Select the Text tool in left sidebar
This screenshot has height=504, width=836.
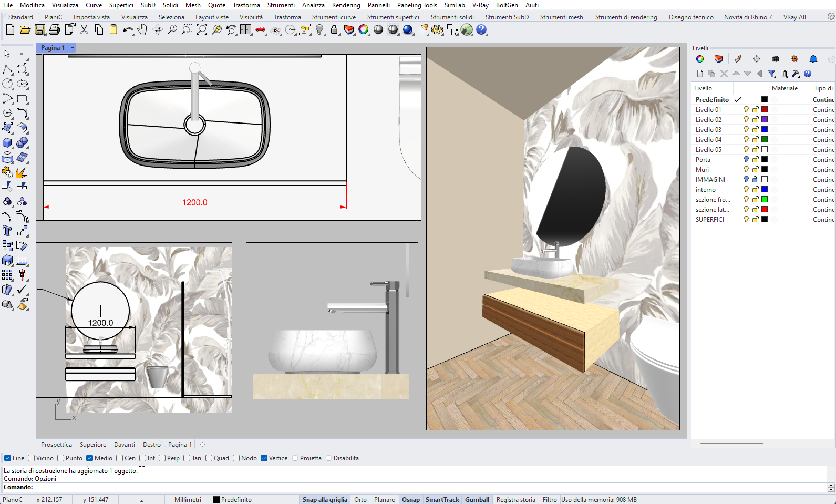7,231
